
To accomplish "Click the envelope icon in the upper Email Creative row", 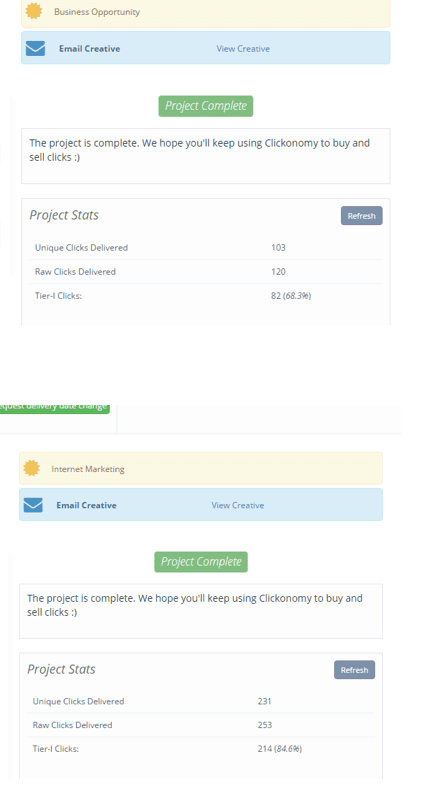I will tap(35, 48).
